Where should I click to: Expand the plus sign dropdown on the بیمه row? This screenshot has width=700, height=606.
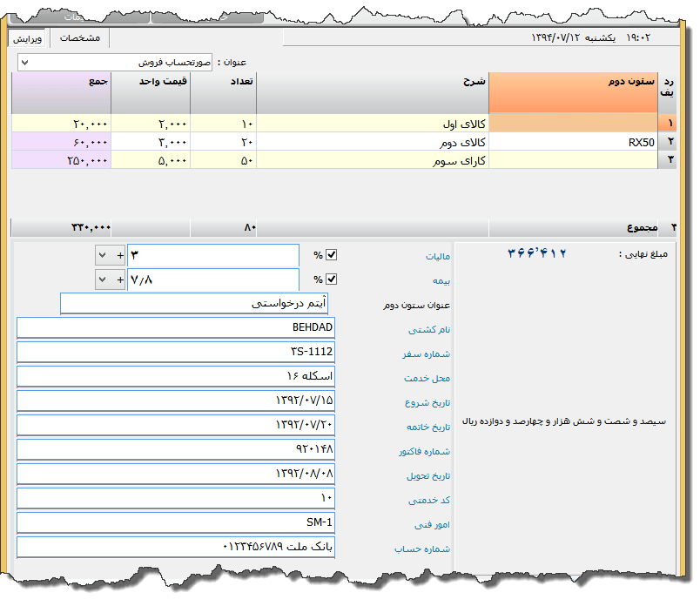coord(110,279)
